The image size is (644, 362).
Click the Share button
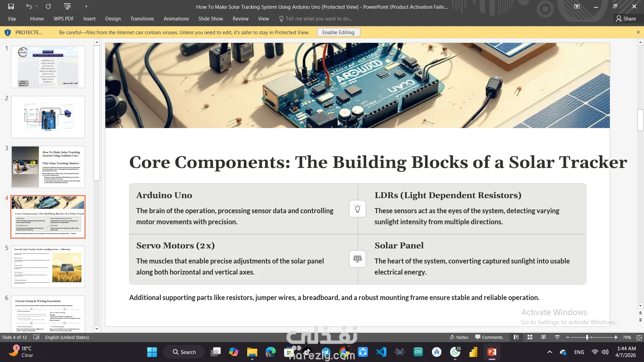tap(626, 19)
